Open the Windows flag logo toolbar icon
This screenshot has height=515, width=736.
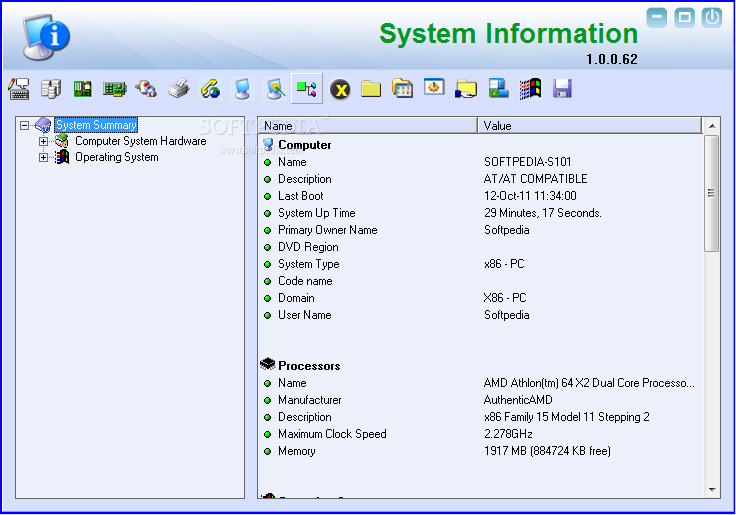530,89
